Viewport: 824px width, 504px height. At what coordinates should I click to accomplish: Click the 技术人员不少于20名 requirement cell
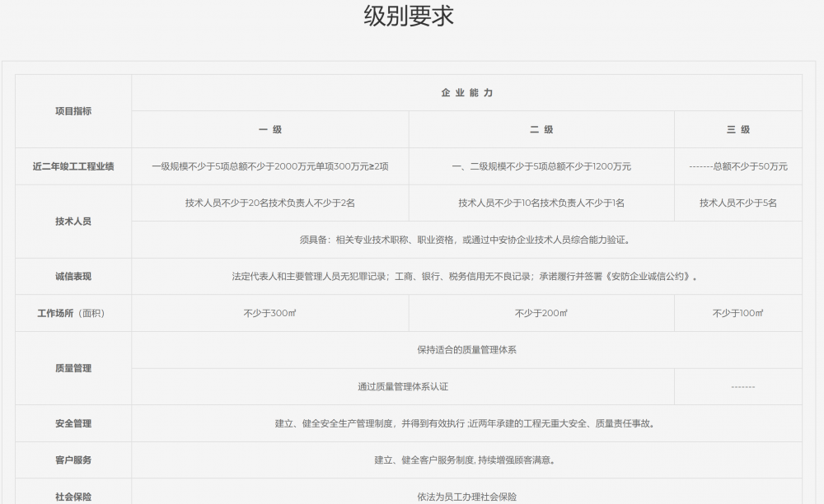click(270, 203)
